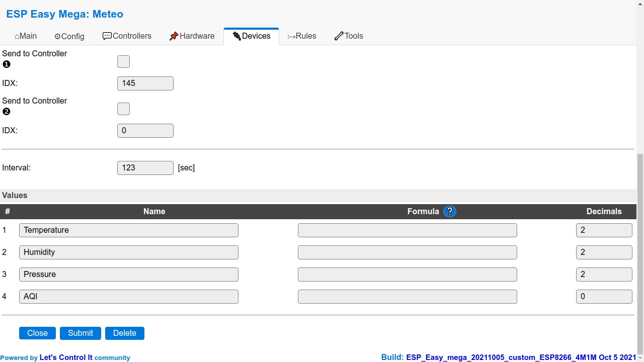Click the IDX field containing 145
Image resolution: width=644 pixels, height=362 pixels.
click(145, 83)
